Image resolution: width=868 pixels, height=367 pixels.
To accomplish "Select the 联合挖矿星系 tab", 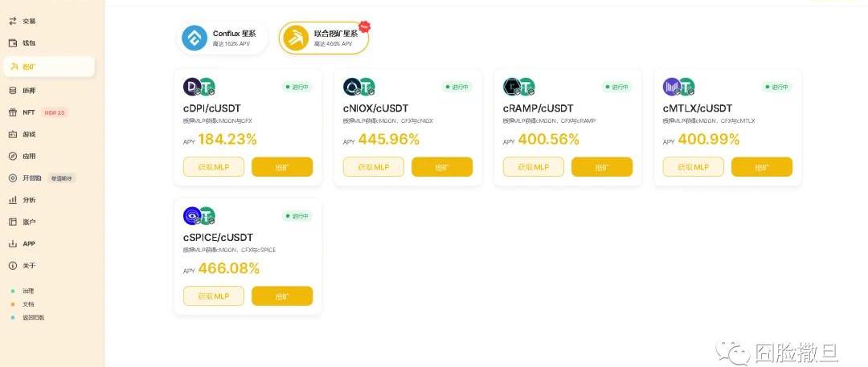I will coord(324,38).
